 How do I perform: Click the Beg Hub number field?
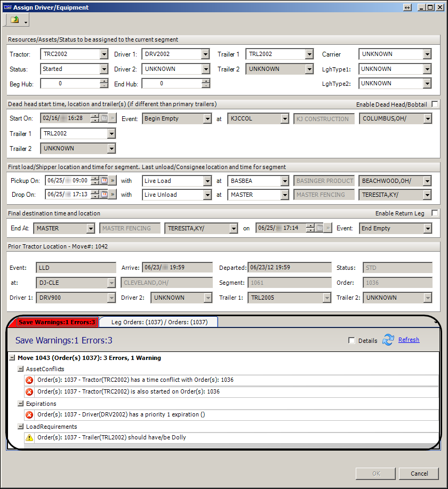pos(70,84)
